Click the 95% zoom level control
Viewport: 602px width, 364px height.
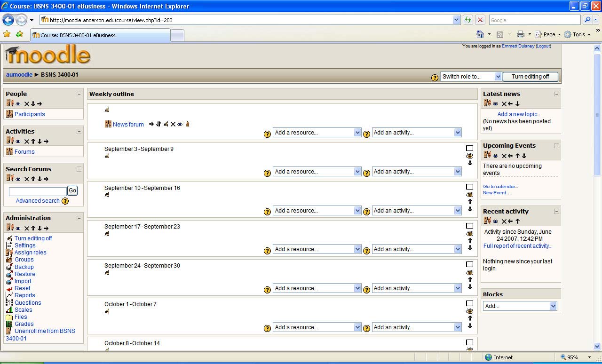[x=576, y=357]
